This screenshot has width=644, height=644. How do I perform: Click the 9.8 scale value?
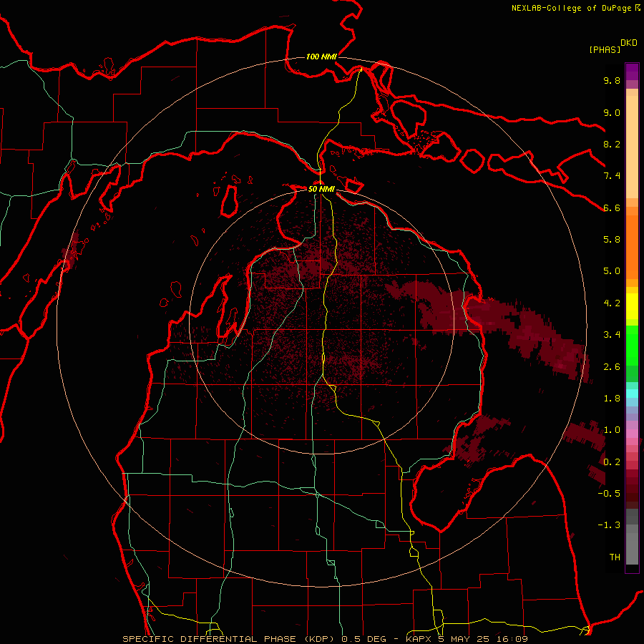(612, 80)
